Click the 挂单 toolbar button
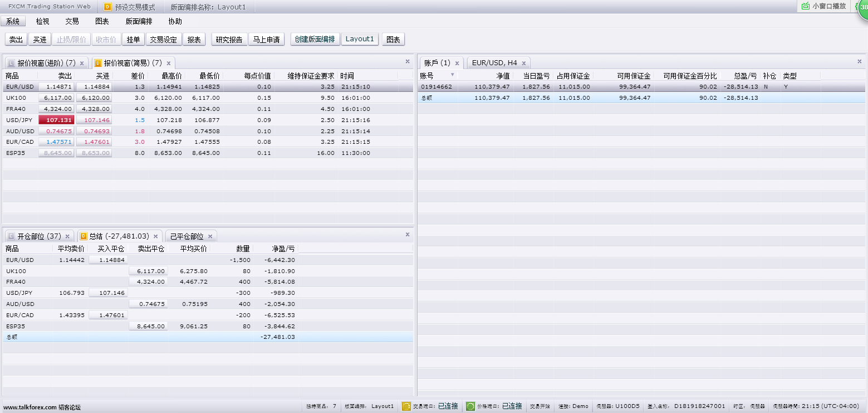Screen dimensions: 868x413 click(x=134, y=40)
